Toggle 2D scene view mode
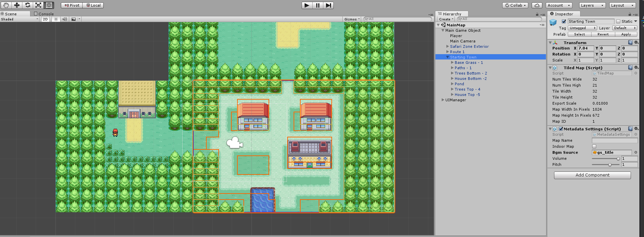 45,19
